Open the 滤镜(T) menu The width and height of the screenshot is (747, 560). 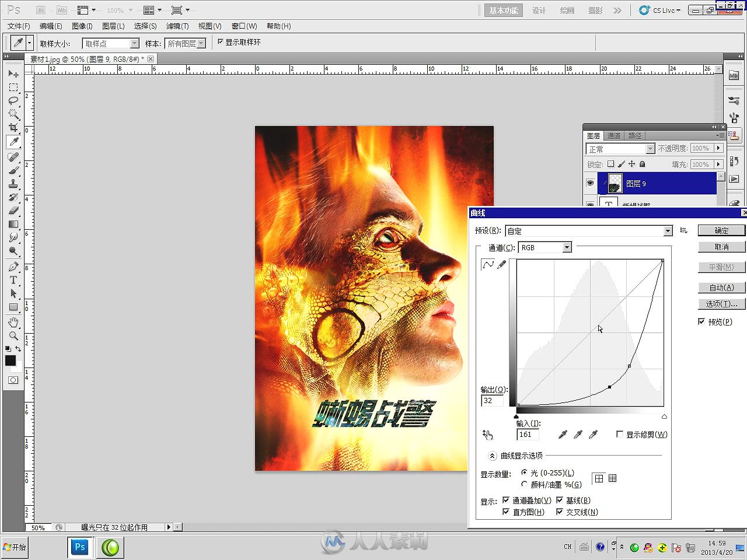(x=177, y=26)
